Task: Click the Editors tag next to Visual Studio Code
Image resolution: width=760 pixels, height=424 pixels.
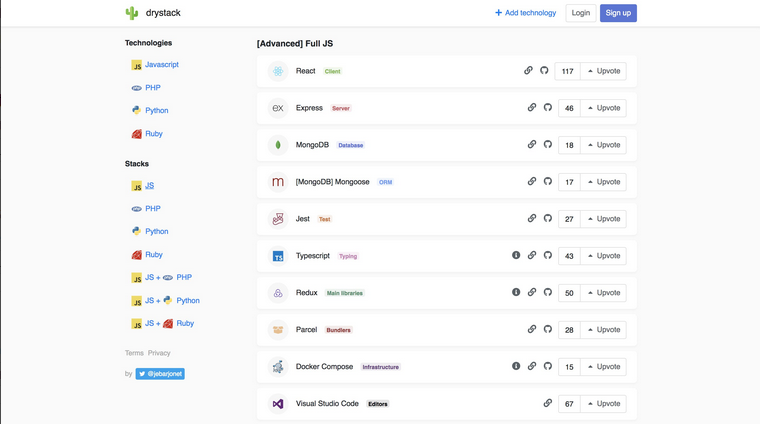Action: click(x=378, y=404)
